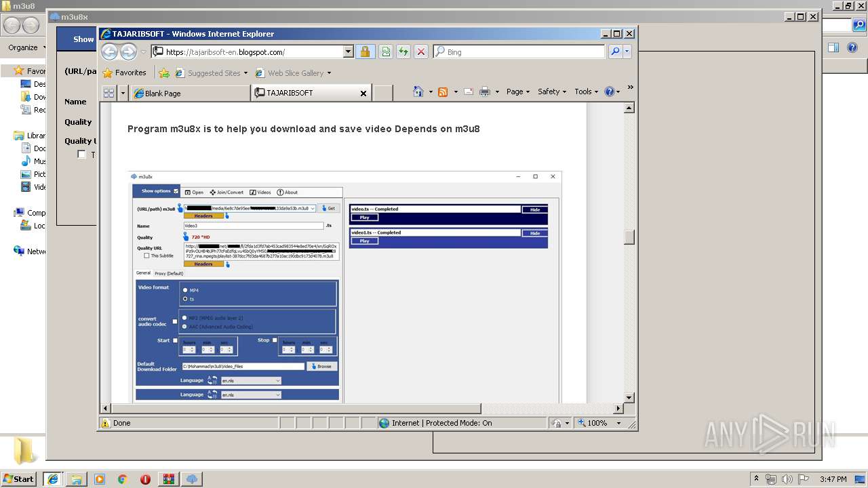Screen dimensions: 868x488
Task: Print the current page
Action: coord(485,91)
